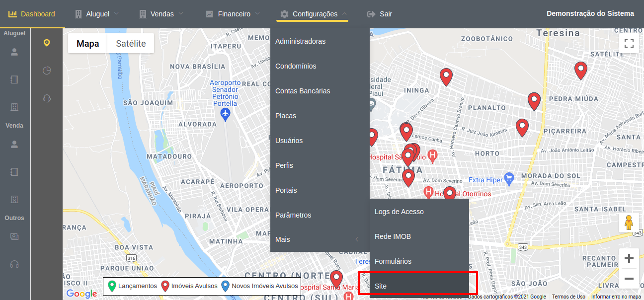Click the green Lançamentos legend pin

point(112,286)
